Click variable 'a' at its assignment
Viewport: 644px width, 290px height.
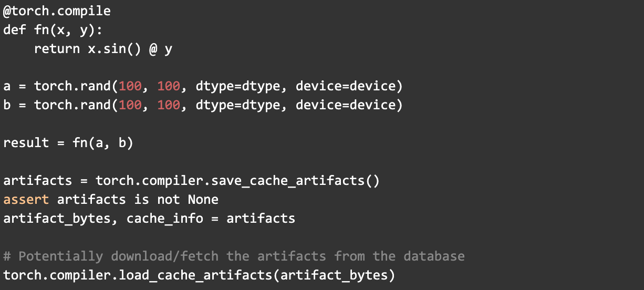(x=7, y=86)
